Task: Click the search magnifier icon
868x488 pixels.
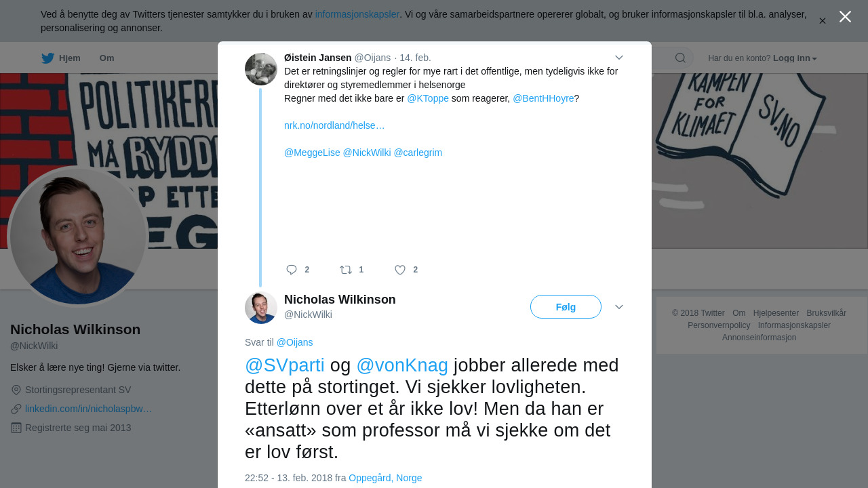Action: pyautogui.click(x=680, y=58)
